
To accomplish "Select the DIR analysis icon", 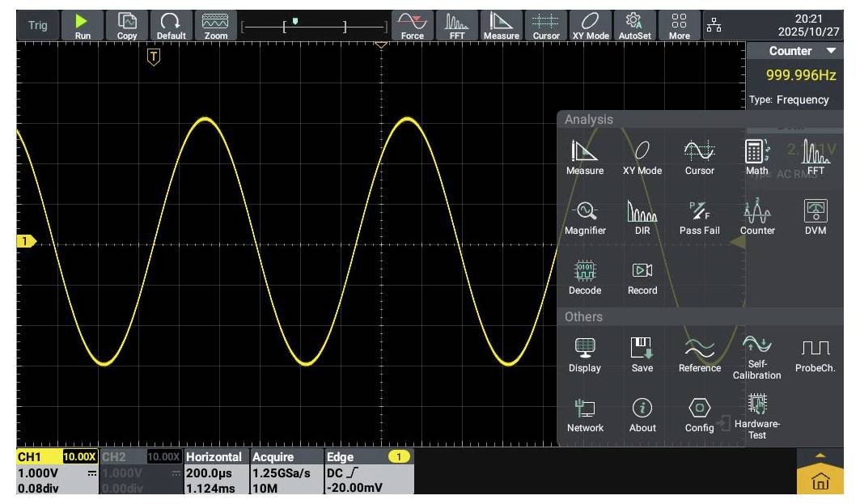I will (x=642, y=217).
